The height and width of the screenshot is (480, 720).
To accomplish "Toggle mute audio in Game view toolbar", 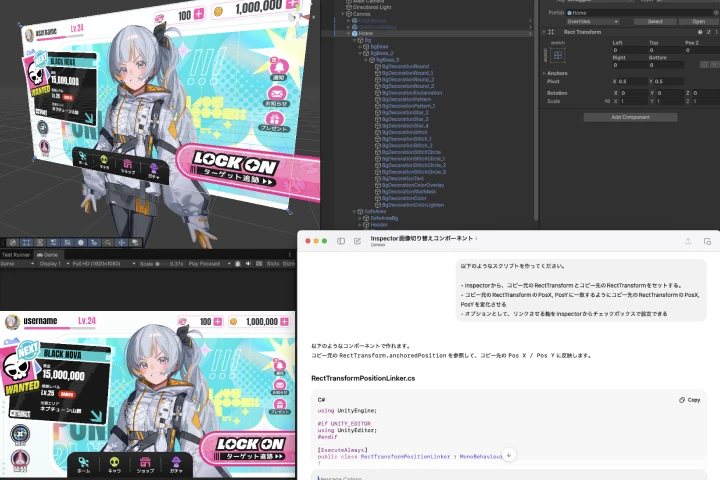I will click(x=248, y=264).
